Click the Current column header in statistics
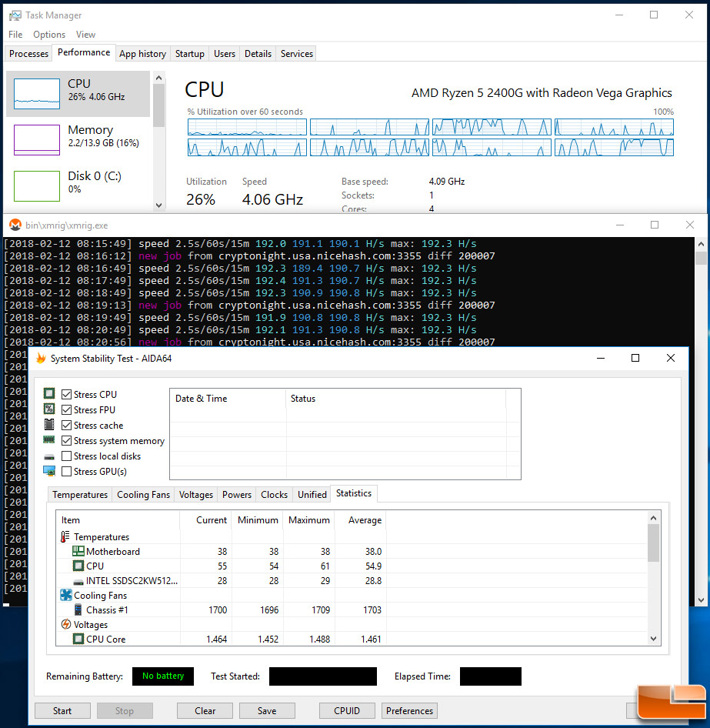Image resolution: width=710 pixels, height=728 pixels. point(206,520)
